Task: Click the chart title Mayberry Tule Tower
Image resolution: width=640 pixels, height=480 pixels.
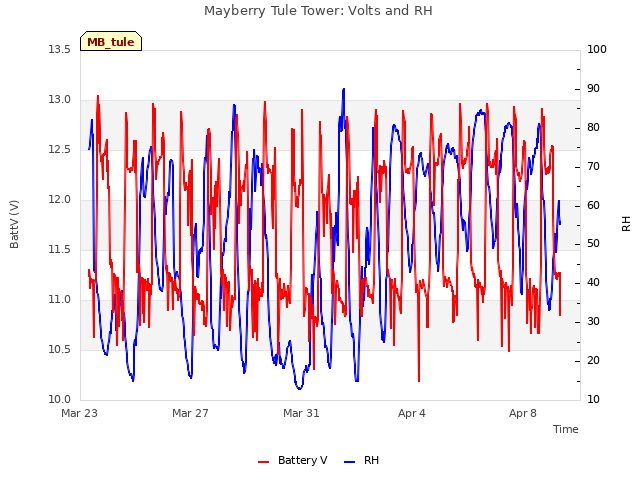Action: pos(318,11)
